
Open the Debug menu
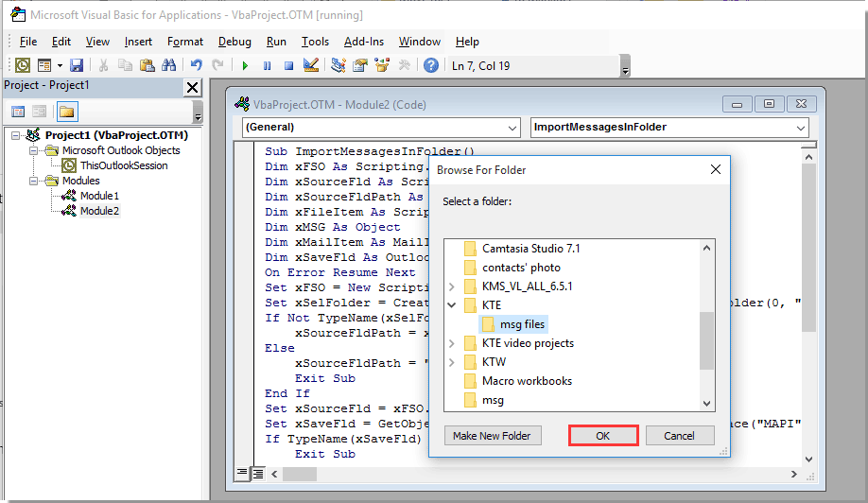click(x=234, y=42)
